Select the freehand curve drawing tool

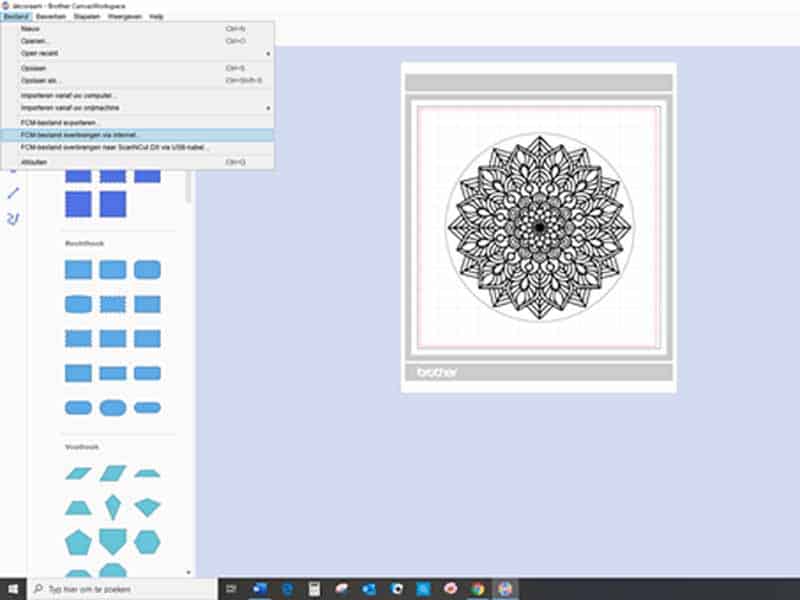pyautogui.click(x=13, y=219)
